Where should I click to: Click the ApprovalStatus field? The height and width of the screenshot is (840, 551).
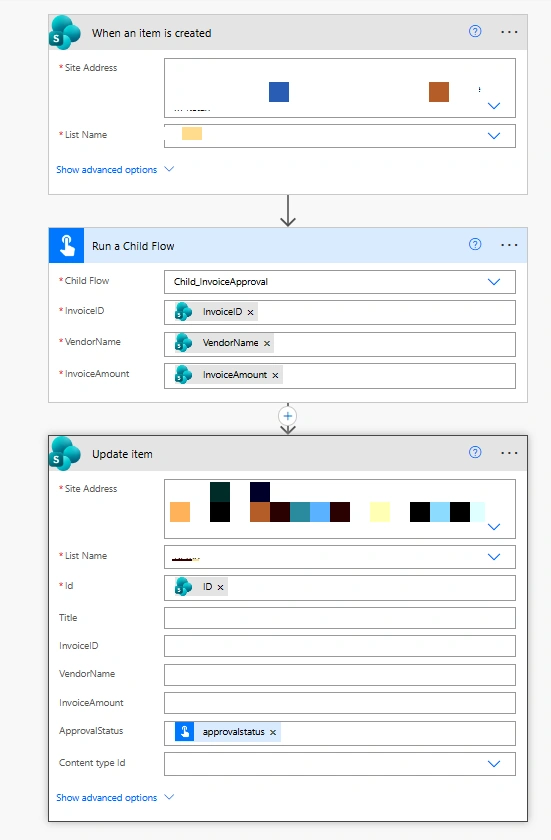coord(339,733)
